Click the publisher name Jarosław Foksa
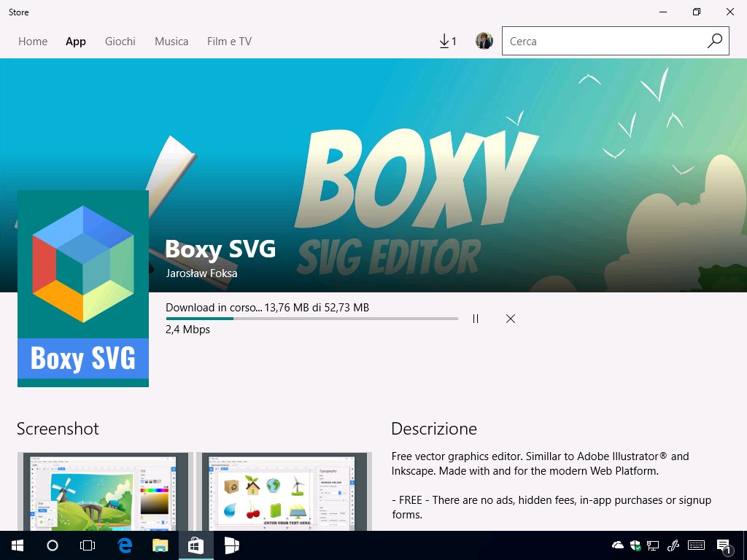747x560 pixels. 201,273
